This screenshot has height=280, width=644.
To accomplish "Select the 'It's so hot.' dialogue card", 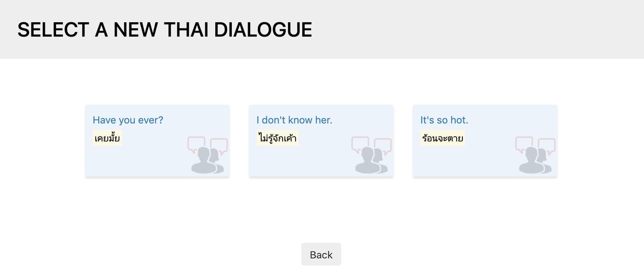I will coord(485,141).
